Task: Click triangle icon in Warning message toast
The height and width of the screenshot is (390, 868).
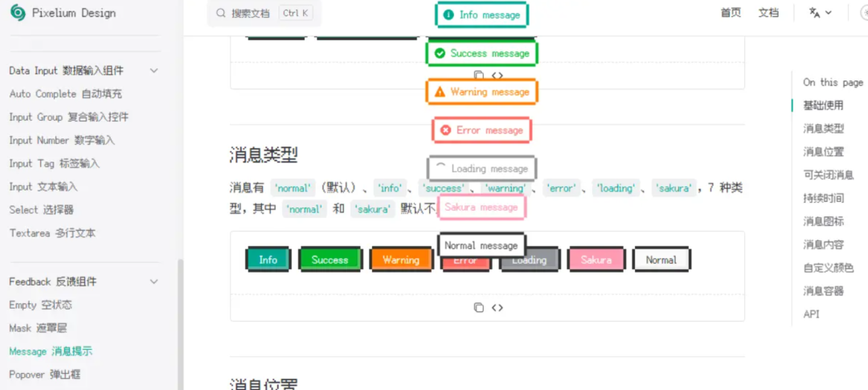Action: [440, 92]
